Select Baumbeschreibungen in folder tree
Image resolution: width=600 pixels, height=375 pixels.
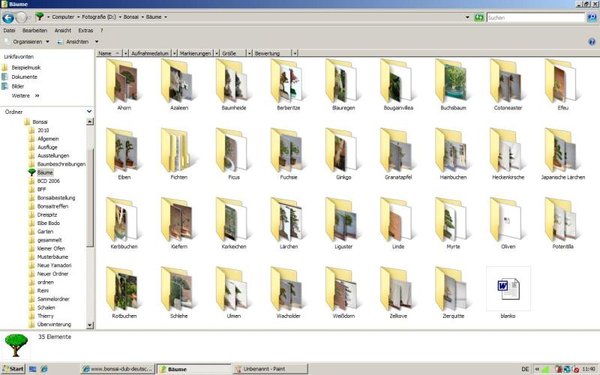click(61, 164)
